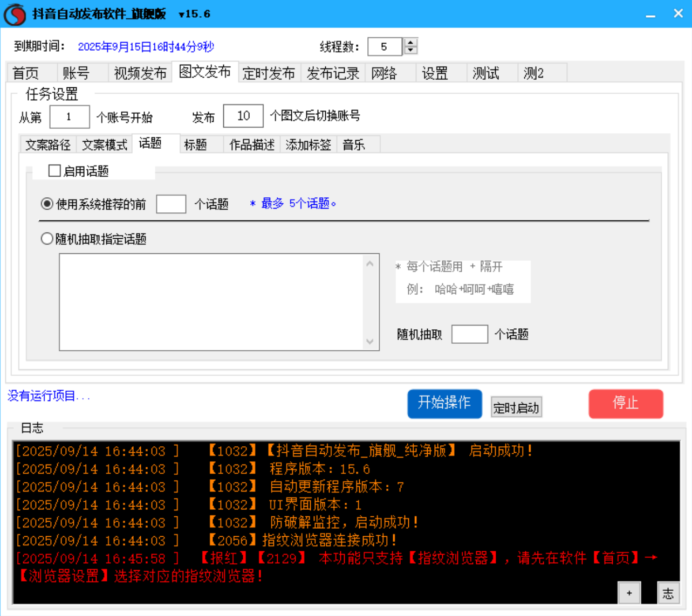Switch to the 发布记录 tab

(x=332, y=73)
